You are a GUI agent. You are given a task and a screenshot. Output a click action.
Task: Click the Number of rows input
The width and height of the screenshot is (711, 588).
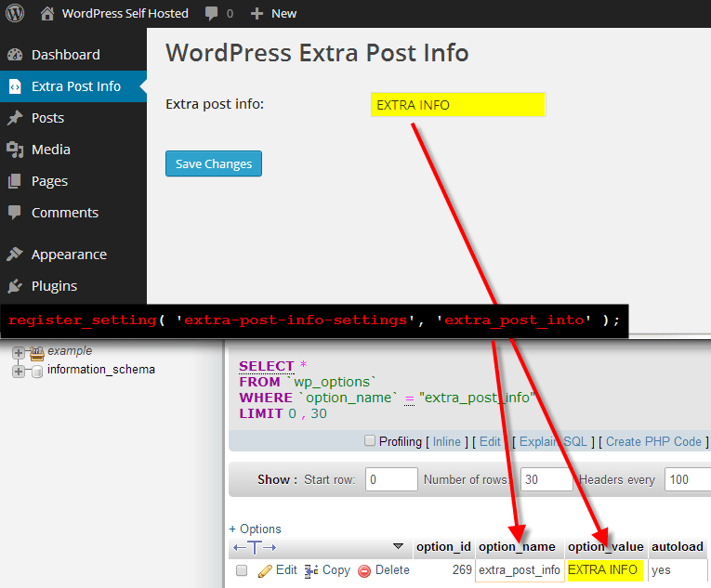(546, 479)
